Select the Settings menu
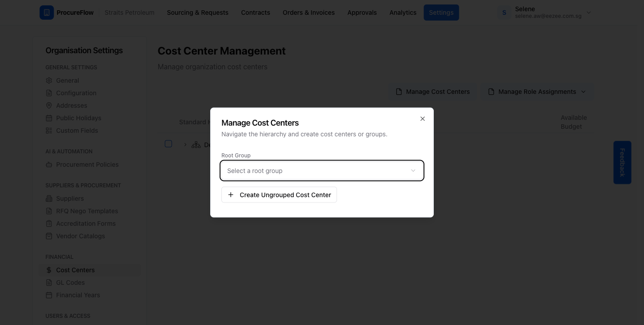This screenshot has height=325, width=644. coord(441,13)
